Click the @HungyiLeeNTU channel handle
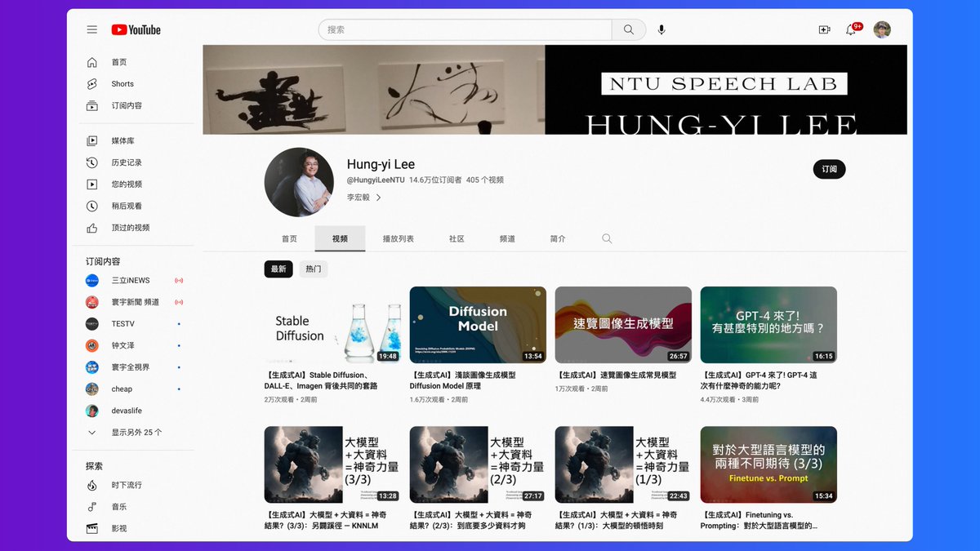The height and width of the screenshot is (551, 980). [x=376, y=180]
